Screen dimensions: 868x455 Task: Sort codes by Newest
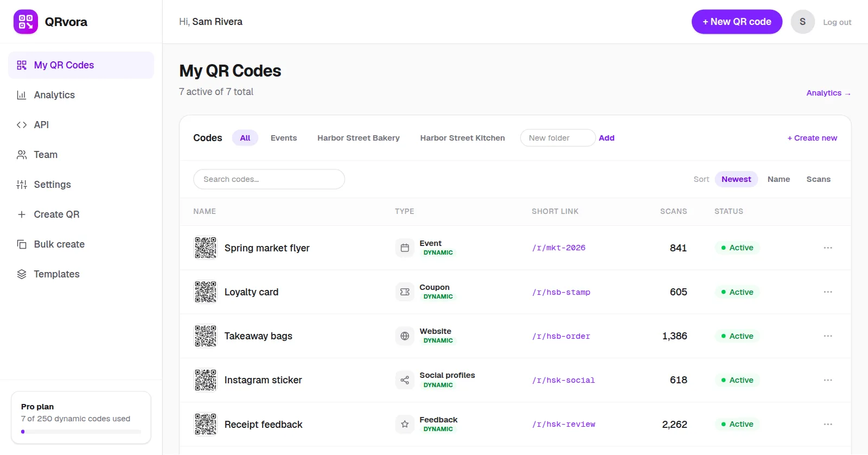736,179
